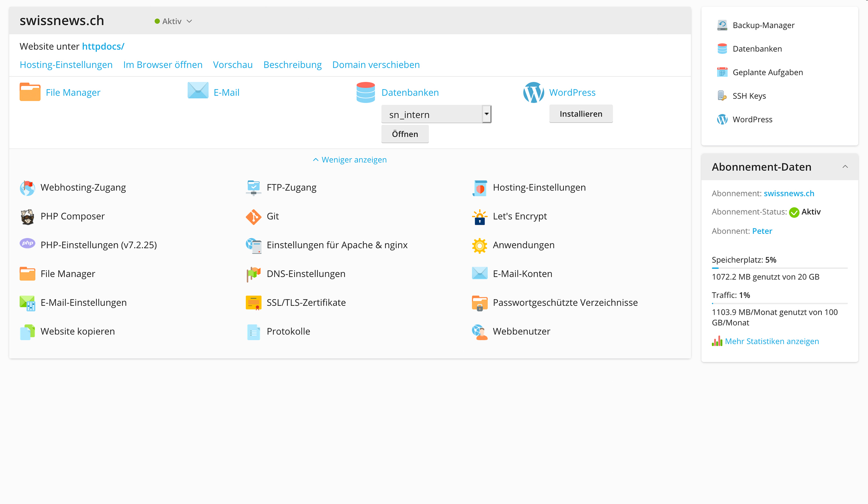Open the Hosting-Einstellungen link under the domain

[66, 65]
